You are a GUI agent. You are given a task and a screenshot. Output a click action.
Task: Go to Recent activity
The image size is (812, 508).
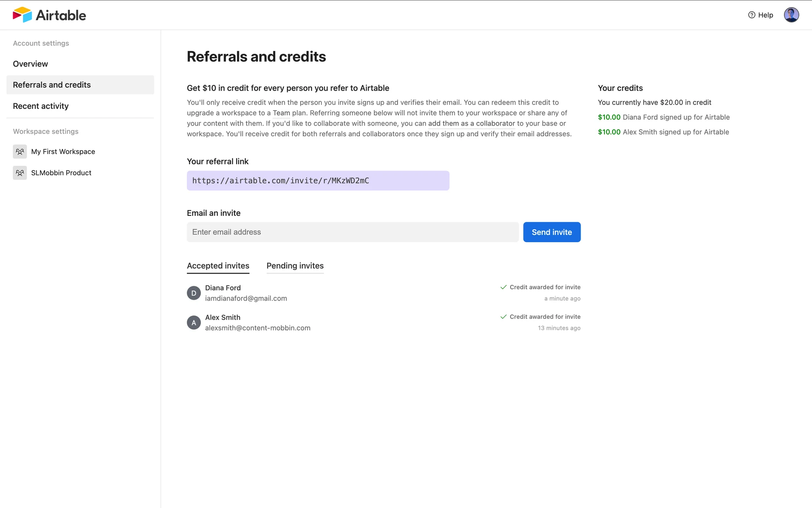pos(41,106)
